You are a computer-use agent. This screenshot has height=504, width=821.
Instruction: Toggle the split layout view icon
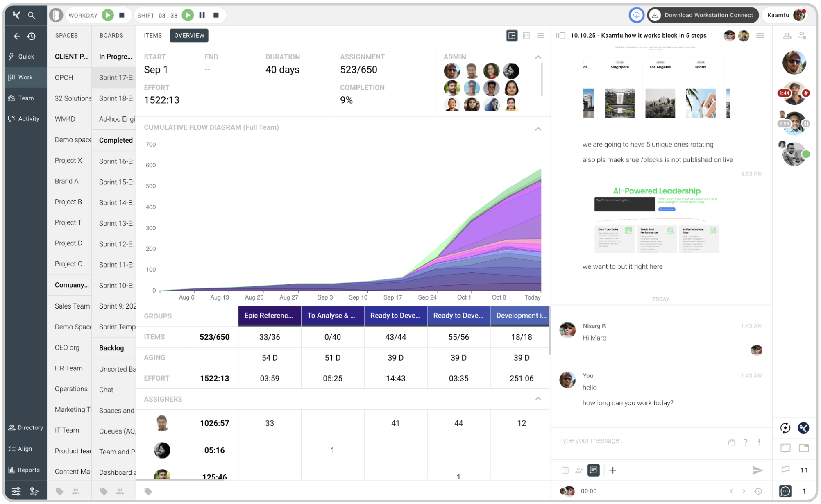tap(512, 36)
